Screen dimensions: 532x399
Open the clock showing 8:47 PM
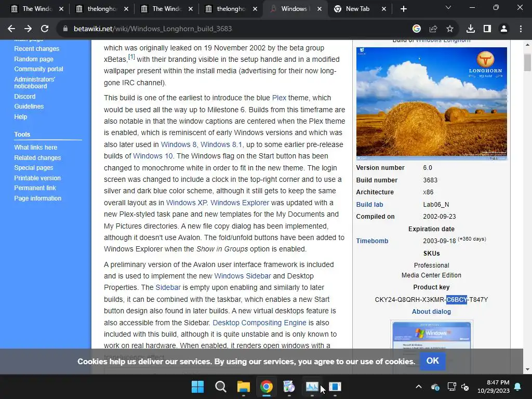click(494, 387)
